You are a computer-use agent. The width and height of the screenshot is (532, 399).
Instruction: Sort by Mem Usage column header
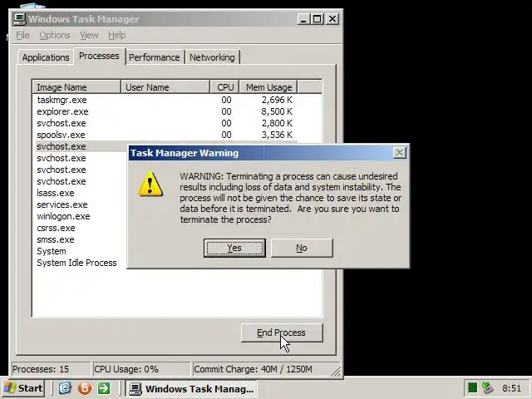click(268, 87)
